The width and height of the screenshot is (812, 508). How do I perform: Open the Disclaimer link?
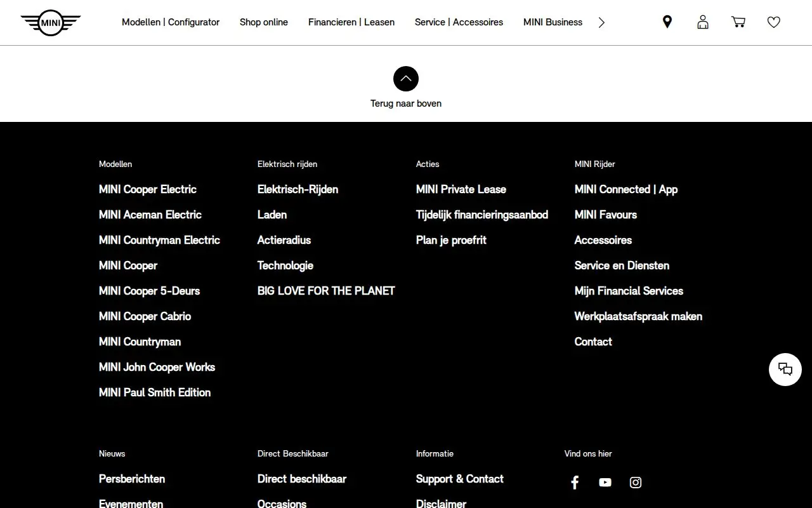(x=441, y=504)
